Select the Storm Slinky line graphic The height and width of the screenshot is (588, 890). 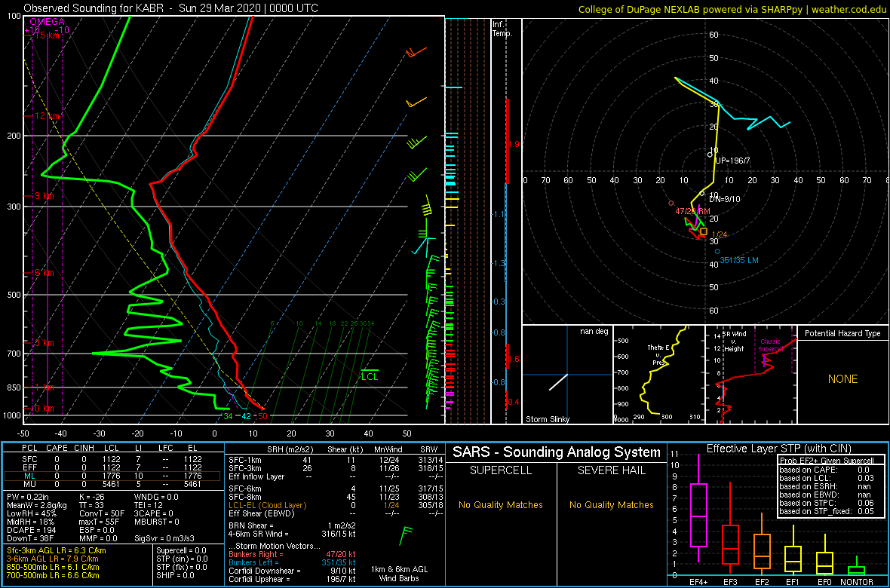(558, 382)
